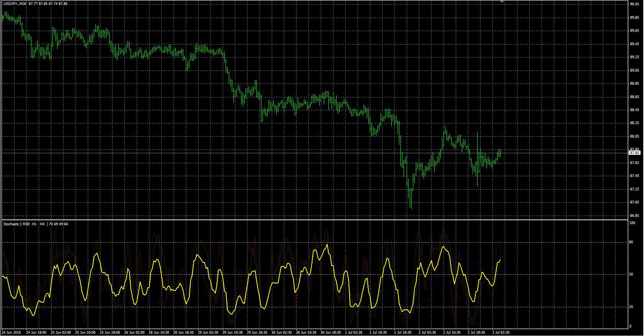Pick the 88.05 price level label
The height and width of the screenshot is (336, 644).
pyautogui.click(x=634, y=136)
